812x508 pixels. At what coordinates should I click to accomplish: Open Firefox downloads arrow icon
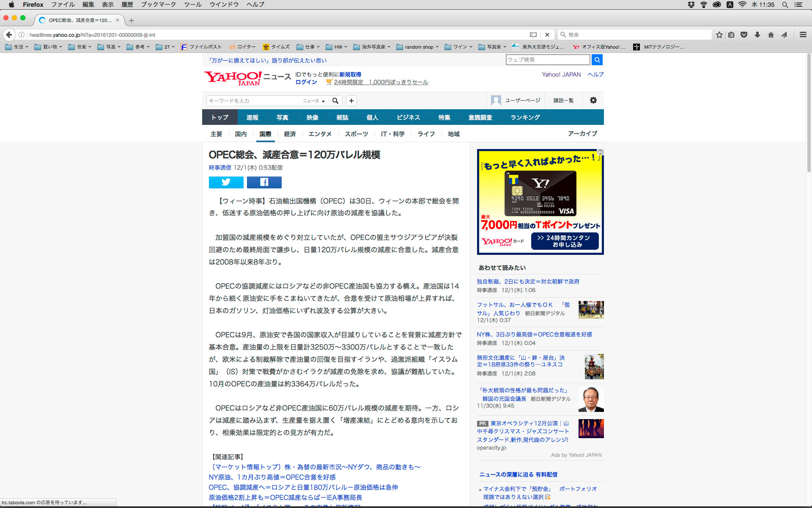(757, 35)
